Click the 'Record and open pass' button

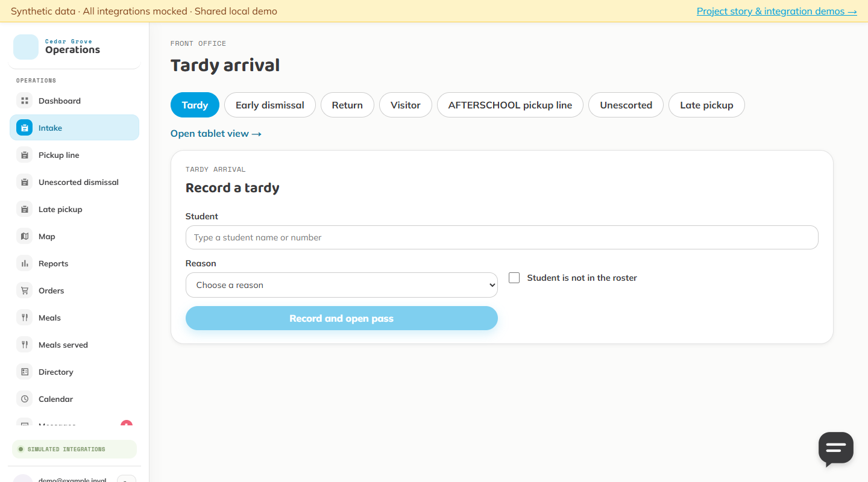(x=342, y=318)
